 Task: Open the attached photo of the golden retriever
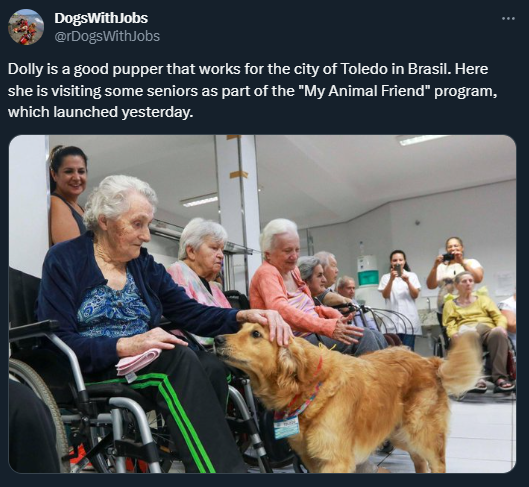tap(262, 304)
